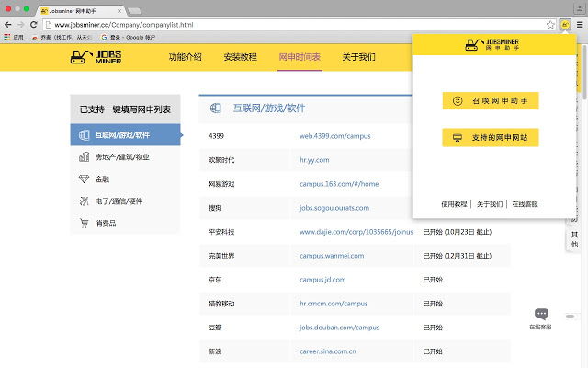Screen dimensions: 588x368
Task: Select 房地产/建筑/物业 category
Action: 125,157
